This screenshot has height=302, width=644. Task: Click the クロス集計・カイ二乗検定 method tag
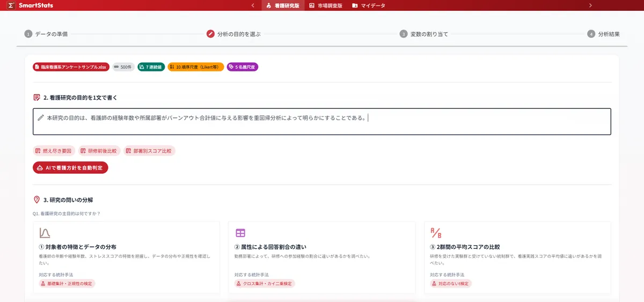point(265,283)
